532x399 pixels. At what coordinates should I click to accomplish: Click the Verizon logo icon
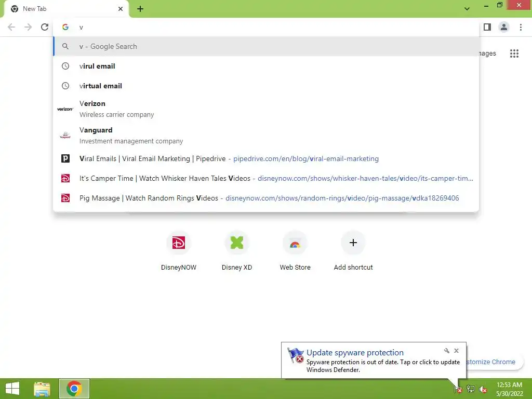(x=65, y=109)
